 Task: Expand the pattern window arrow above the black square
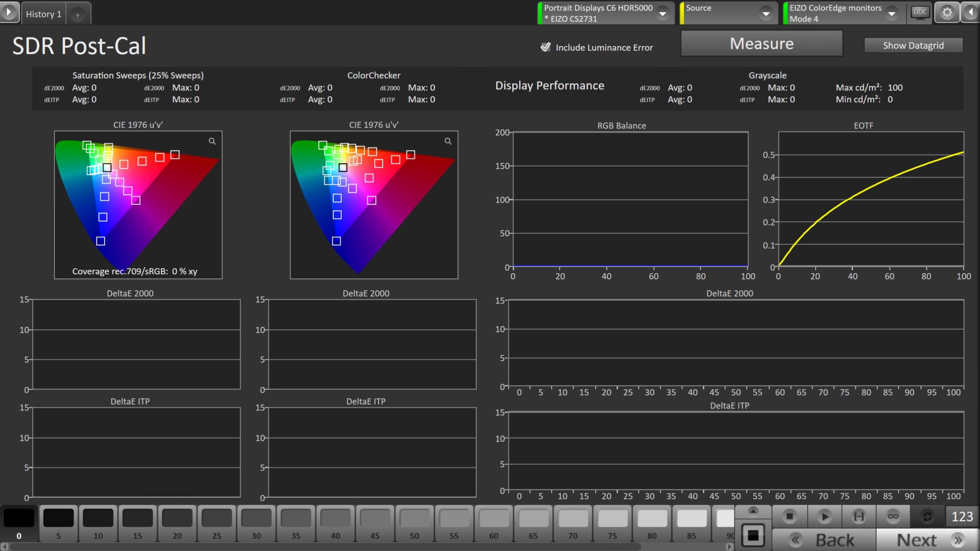[753, 511]
